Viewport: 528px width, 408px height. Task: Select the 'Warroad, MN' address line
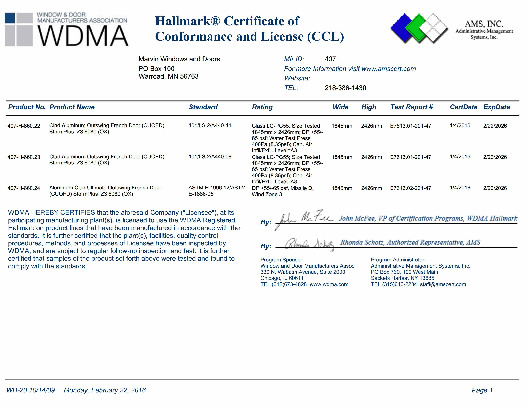168,77
